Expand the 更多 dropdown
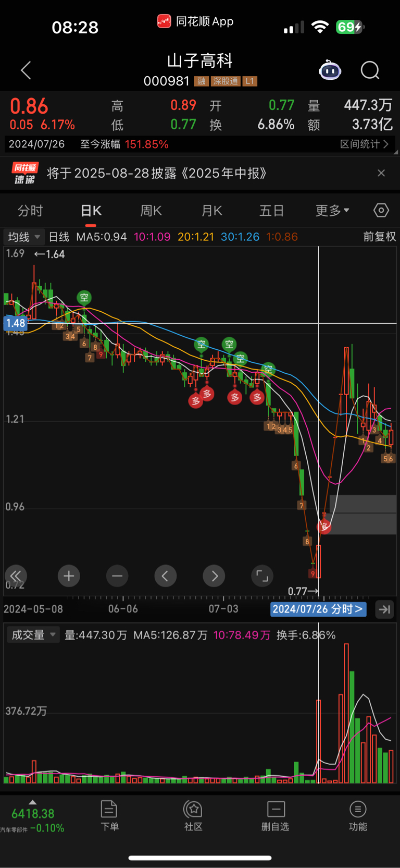 [x=332, y=211]
